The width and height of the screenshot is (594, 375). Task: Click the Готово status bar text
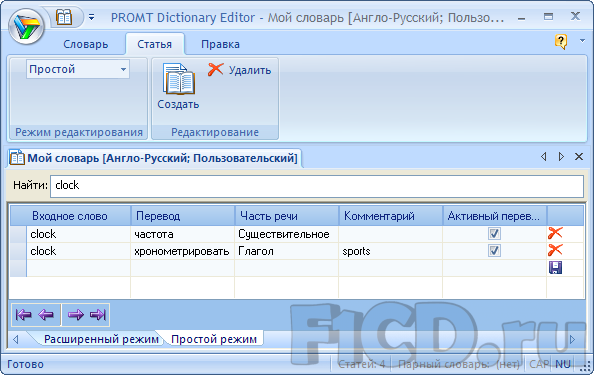pos(25,364)
